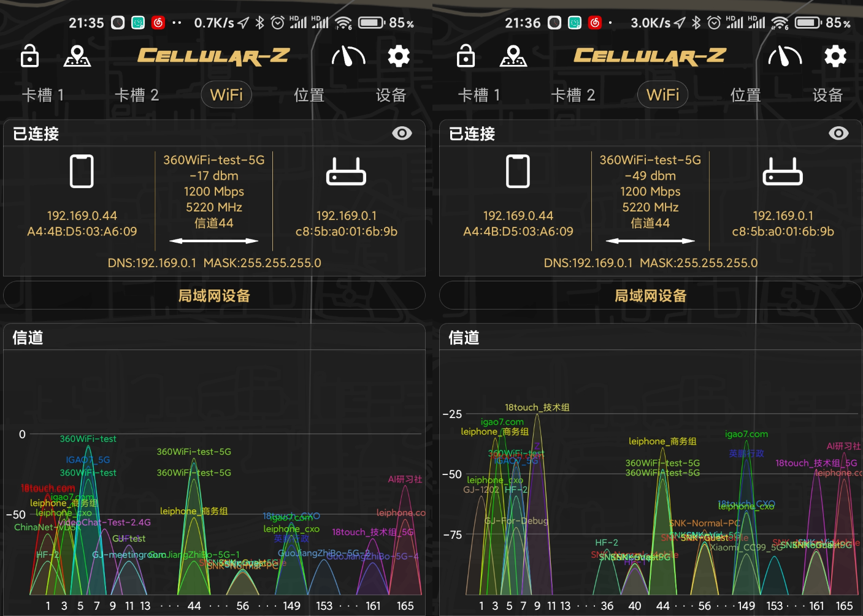This screenshot has width=863, height=616.
Task: Switch to 卡槽 2 tab in right screenshot
Action: click(573, 95)
